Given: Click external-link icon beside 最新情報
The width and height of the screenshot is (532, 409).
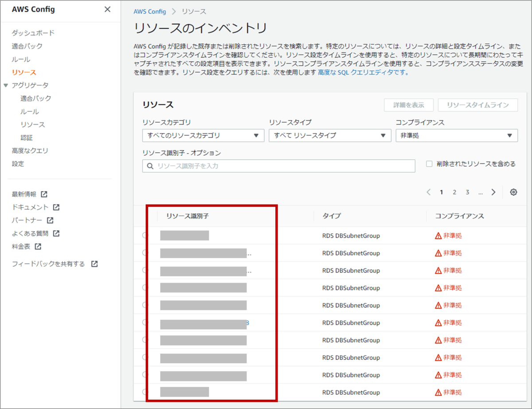Looking at the screenshot, I should click(x=44, y=194).
